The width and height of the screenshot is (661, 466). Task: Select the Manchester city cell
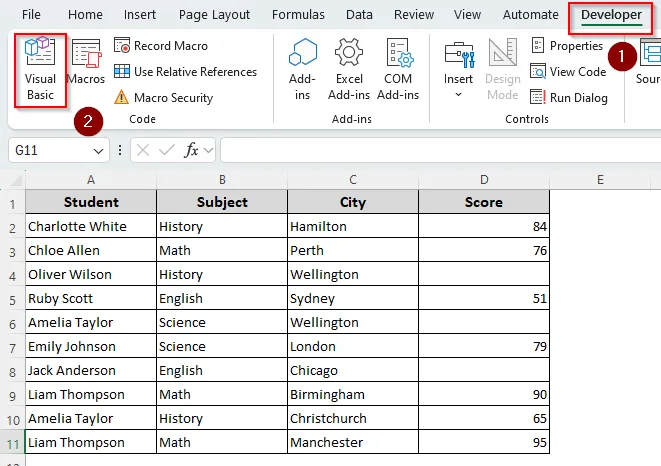click(353, 442)
